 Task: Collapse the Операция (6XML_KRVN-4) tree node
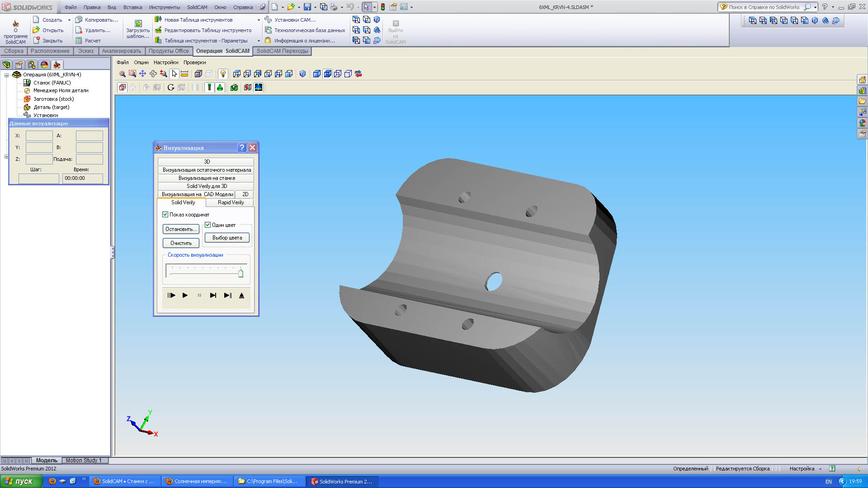(7, 75)
